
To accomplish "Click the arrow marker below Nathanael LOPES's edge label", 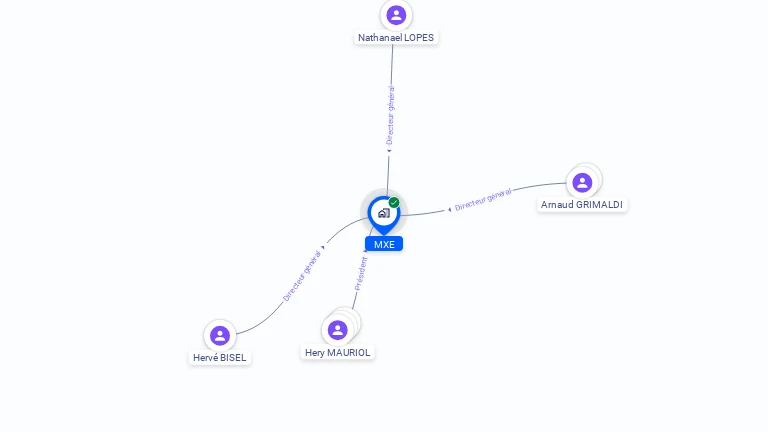I will pos(389,151).
